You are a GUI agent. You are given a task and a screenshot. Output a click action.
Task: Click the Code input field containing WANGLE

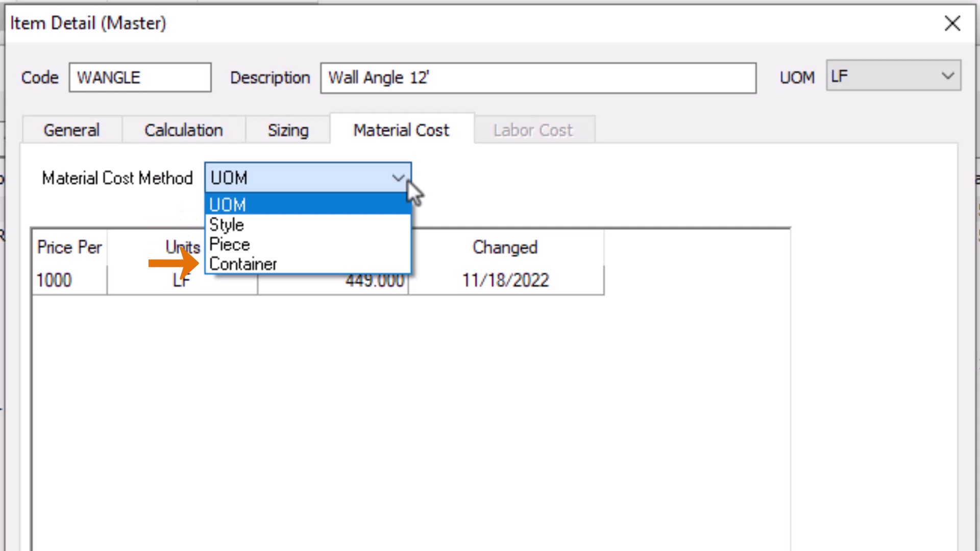click(x=140, y=78)
